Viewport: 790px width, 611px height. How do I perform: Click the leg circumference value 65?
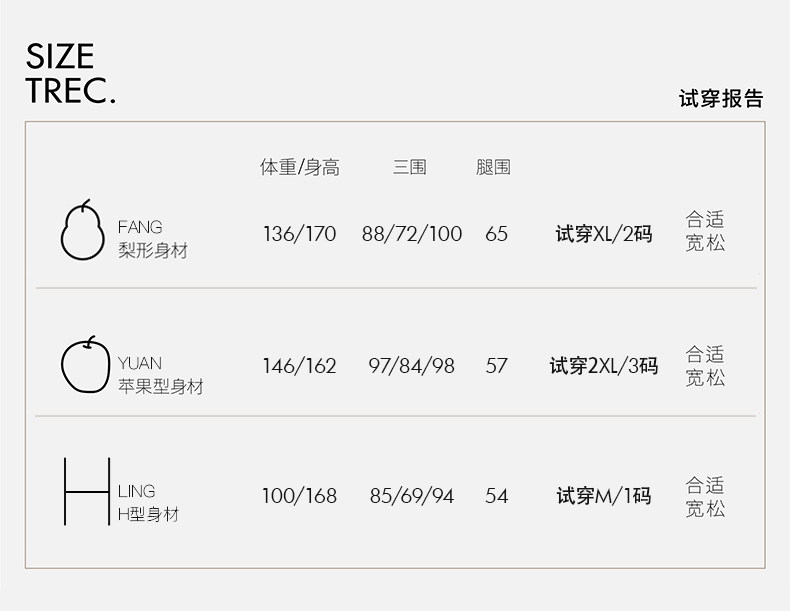tap(497, 235)
